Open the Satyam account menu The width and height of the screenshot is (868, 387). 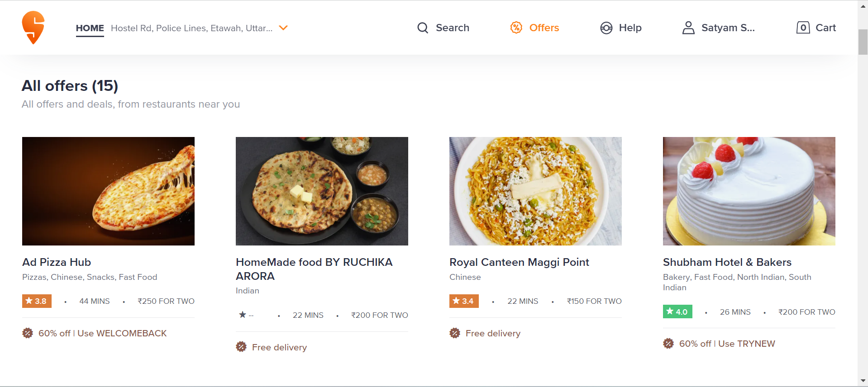point(728,28)
